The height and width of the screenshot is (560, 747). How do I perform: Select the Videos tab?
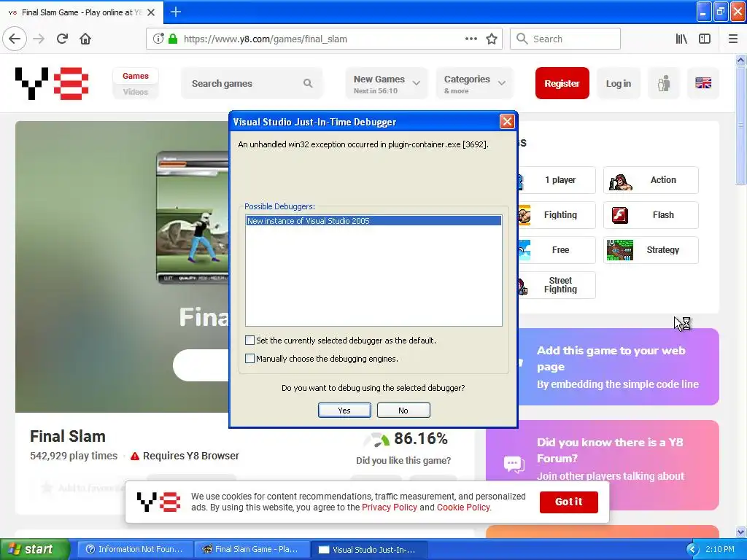click(x=135, y=92)
